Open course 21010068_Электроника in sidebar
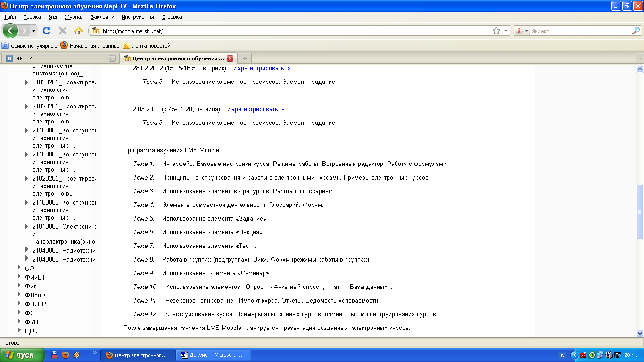The height and width of the screenshot is (362, 644). coord(64,234)
